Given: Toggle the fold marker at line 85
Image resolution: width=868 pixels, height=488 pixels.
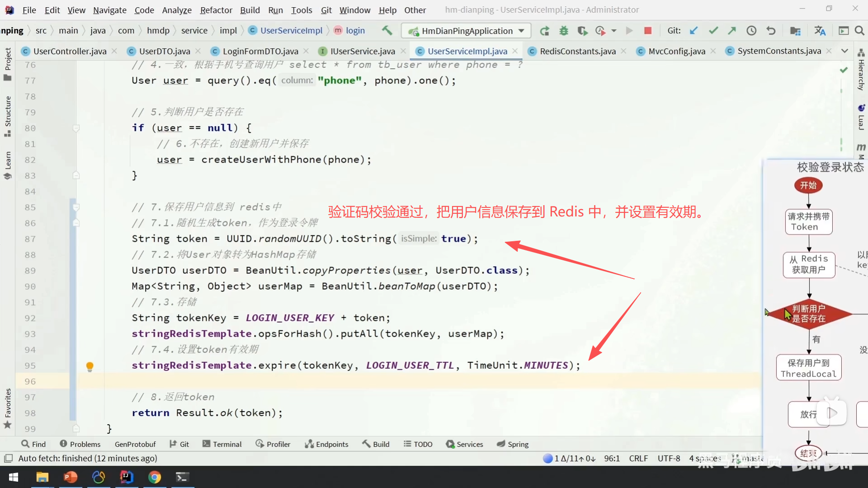Looking at the screenshot, I should (76, 207).
